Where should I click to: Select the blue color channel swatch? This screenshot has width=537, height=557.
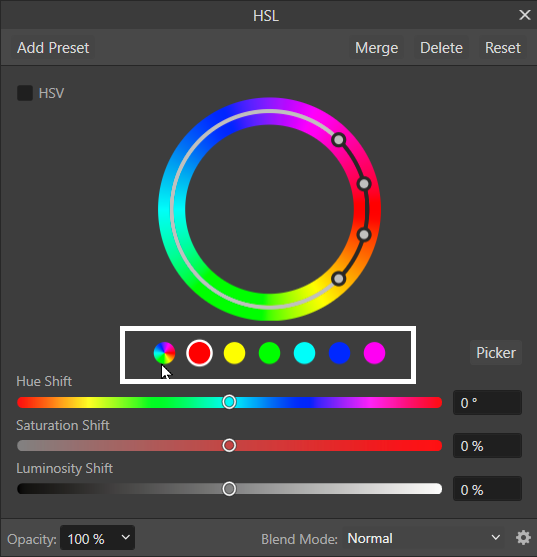point(340,353)
